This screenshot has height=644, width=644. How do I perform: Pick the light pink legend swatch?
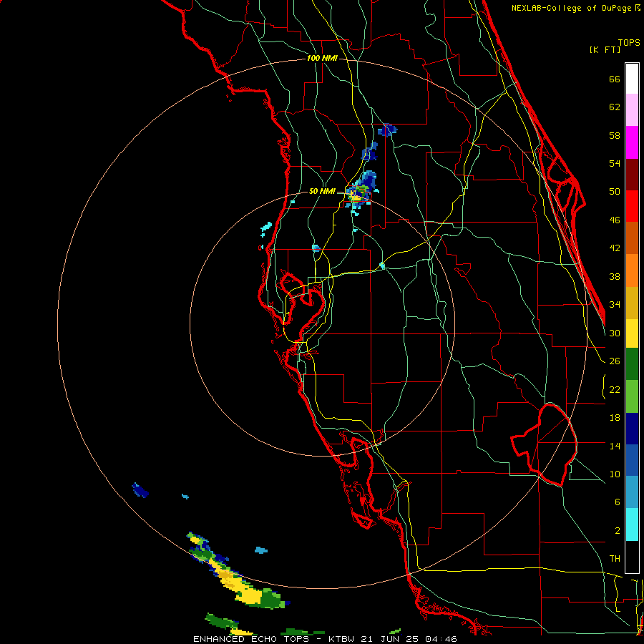(x=632, y=109)
